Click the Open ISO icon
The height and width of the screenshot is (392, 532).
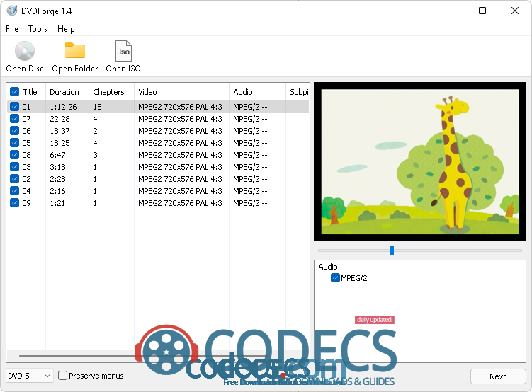point(123,52)
